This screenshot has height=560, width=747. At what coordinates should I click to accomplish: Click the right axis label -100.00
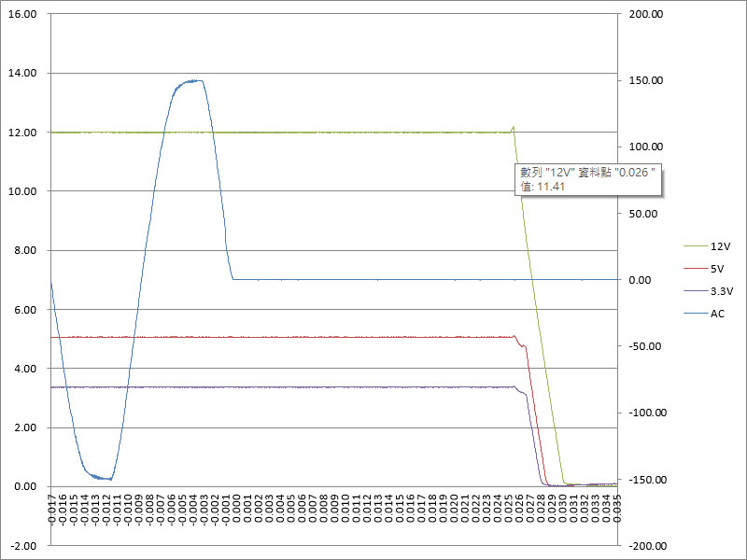point(648,413)
